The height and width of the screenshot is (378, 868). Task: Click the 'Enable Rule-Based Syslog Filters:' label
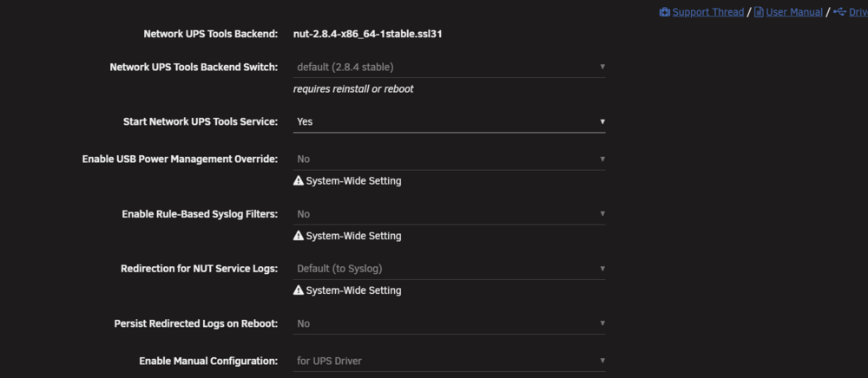200,214
